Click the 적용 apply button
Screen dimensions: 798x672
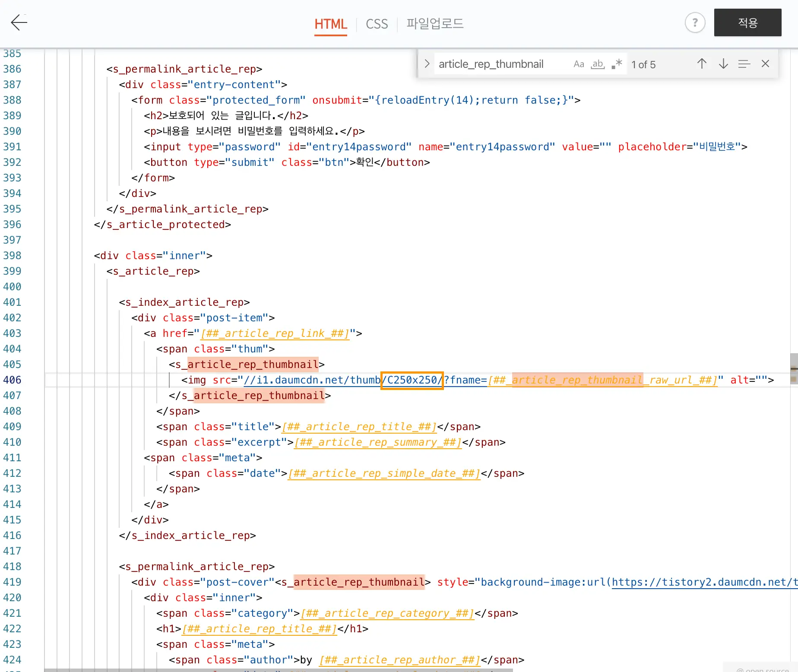pyautogui.click(x=747, y=22)
